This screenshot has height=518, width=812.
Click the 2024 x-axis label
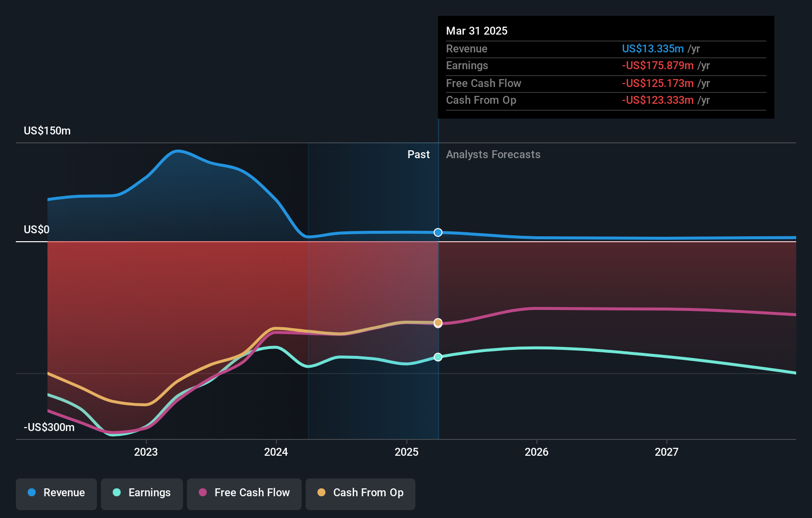point(276,452)
